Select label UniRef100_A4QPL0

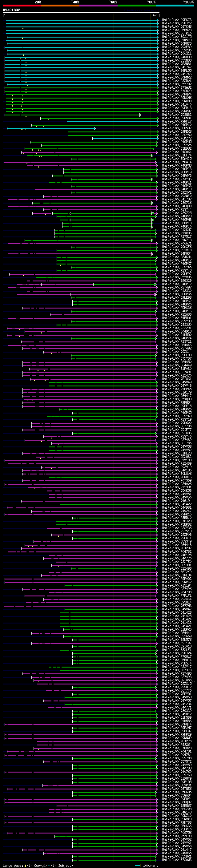(x=177, y=125)
